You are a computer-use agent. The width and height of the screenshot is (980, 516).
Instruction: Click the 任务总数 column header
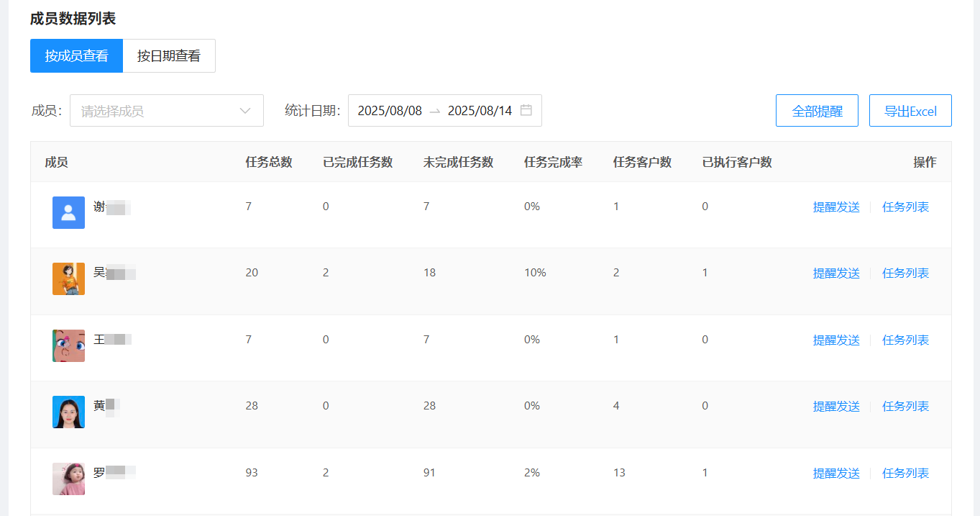coord(269,162)
